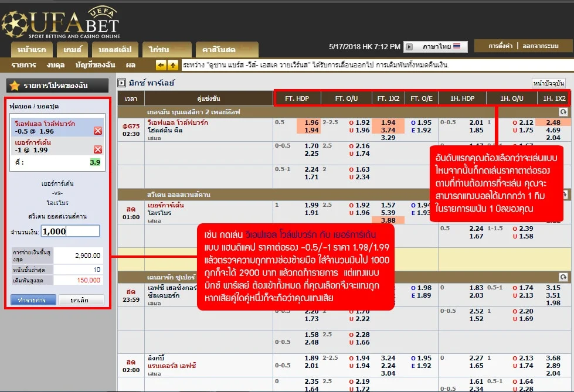This screenshot has height=392, width=574.
Task: Select highlighted 3.88 draw odds
Action: coord(388,220)
